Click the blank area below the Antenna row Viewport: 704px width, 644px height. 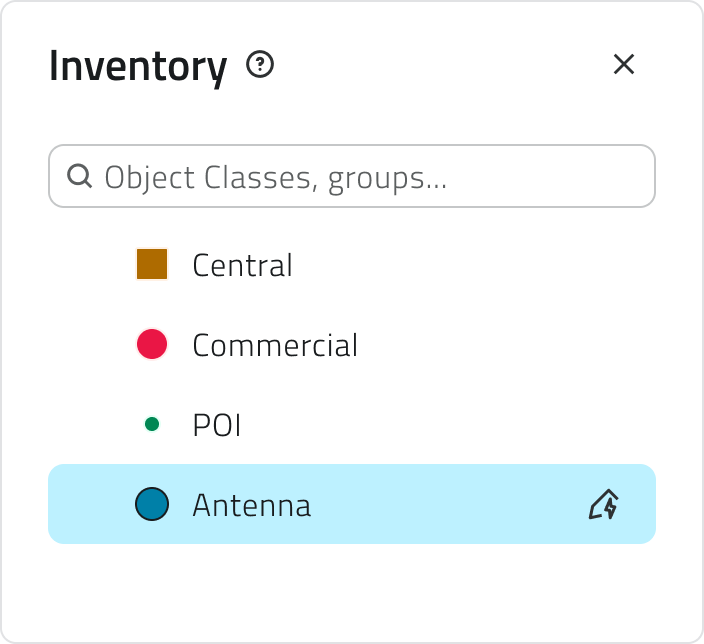point(352,593)
